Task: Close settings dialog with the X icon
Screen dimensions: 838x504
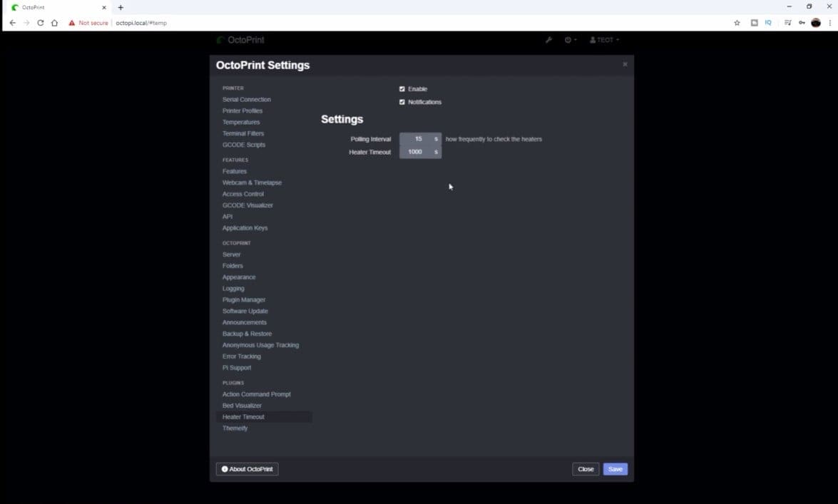Action: tap(625, 64)
